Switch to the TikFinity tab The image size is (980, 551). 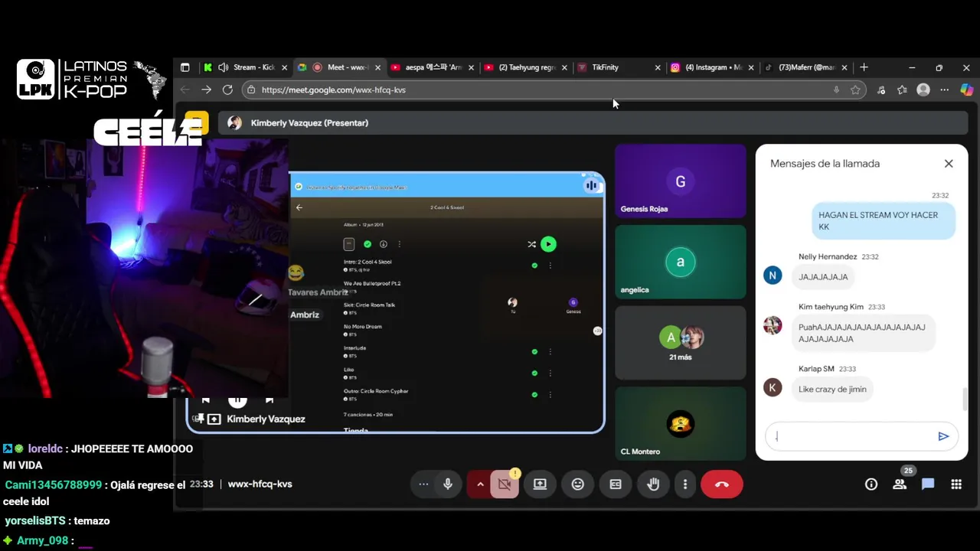pos(620,67)
